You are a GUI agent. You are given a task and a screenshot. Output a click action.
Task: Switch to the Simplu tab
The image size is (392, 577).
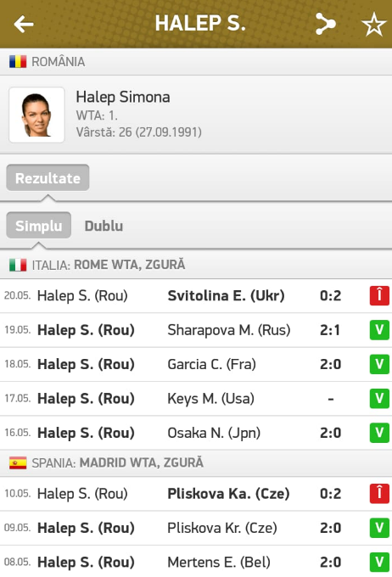(x=39, y=225)
